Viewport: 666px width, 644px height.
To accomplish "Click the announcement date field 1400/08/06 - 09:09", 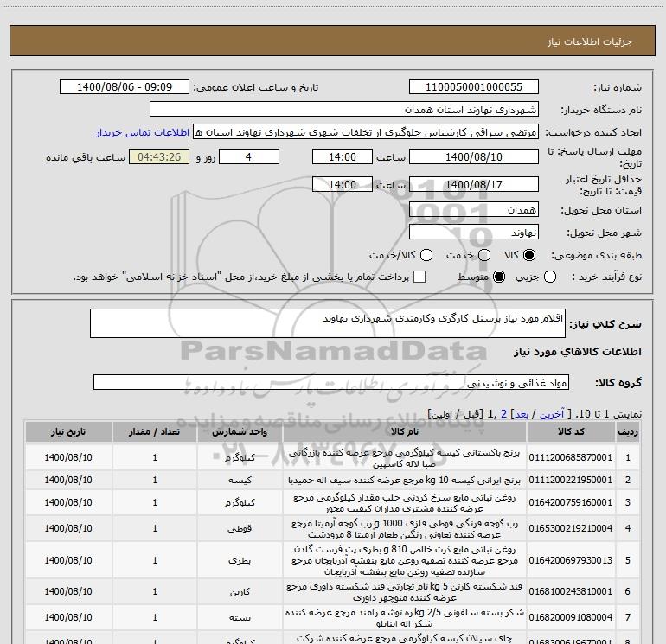I will point(125,87).
